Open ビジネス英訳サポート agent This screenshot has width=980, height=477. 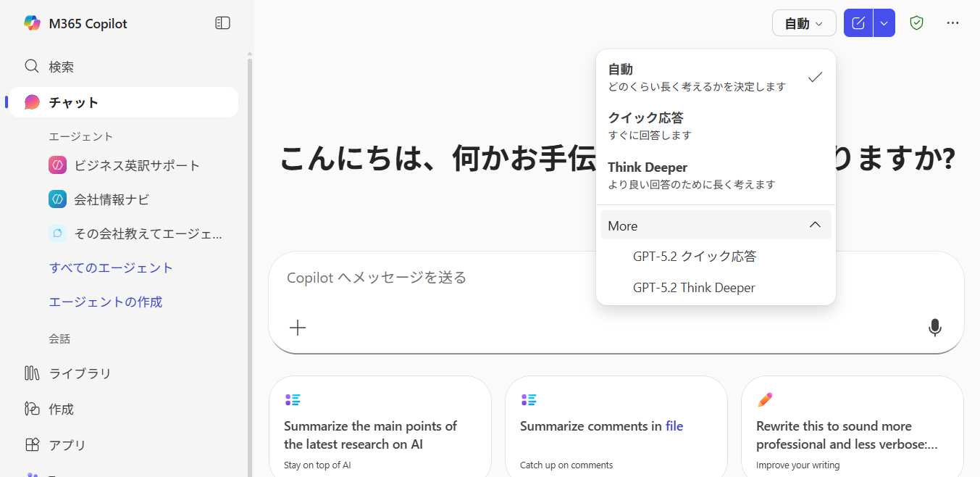click(136, 165)
